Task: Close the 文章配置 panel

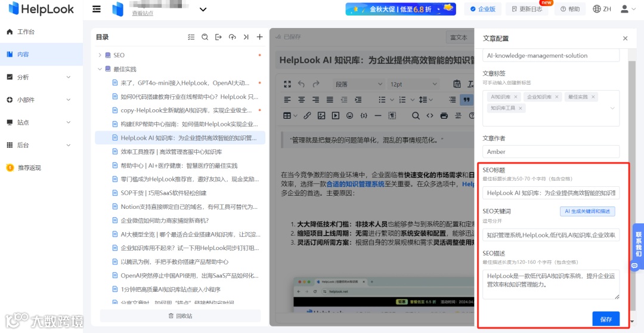Action: coord(625,39)
